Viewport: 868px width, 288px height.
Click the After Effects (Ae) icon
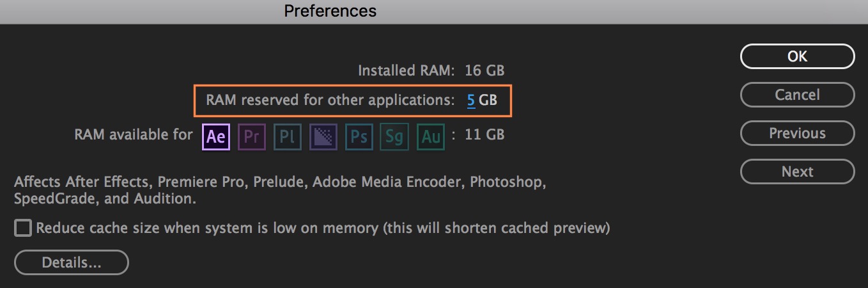click(216, 136)
